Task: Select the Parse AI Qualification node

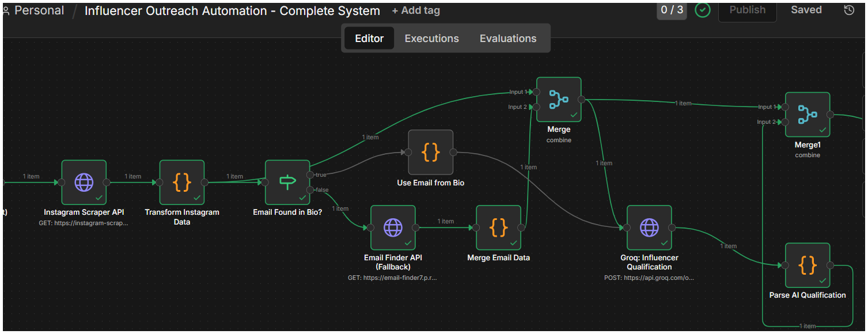Action: [x=808, y=265]
